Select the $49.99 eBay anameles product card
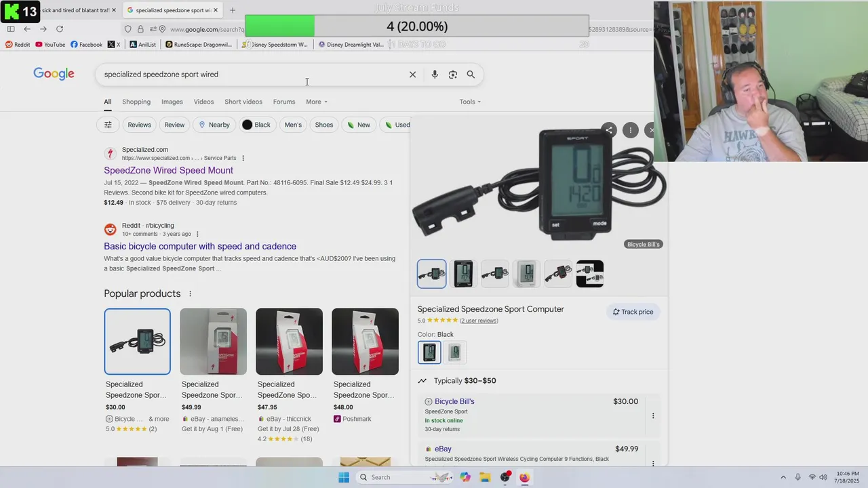Screen dimensions: 868x488 [x=213, y=371]
